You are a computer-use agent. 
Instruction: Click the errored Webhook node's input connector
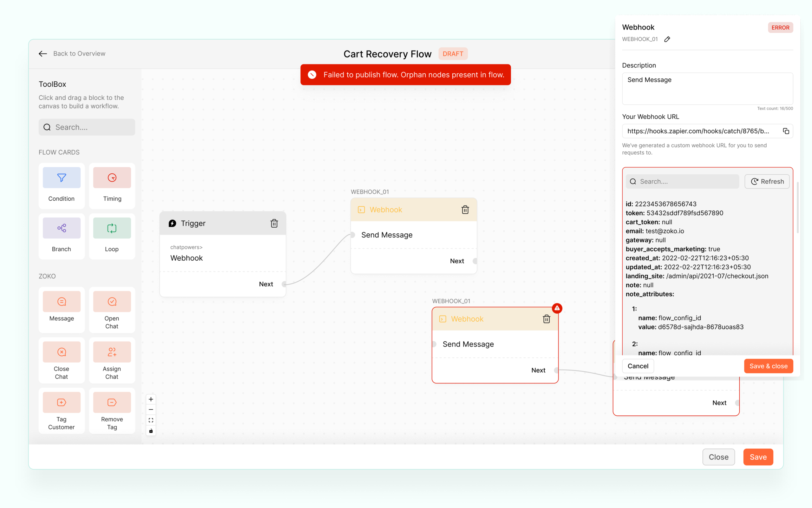pyautogui.click(x=434, y=344)
